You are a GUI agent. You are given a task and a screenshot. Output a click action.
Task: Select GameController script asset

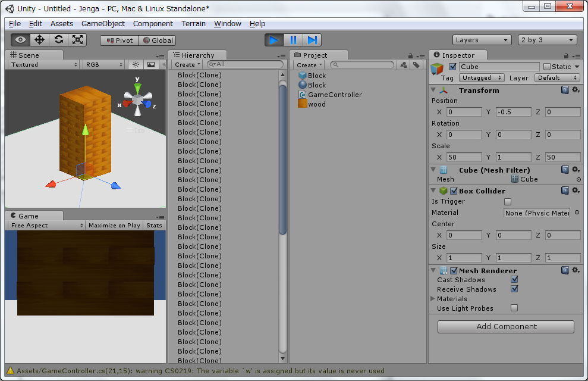(331, 95)
